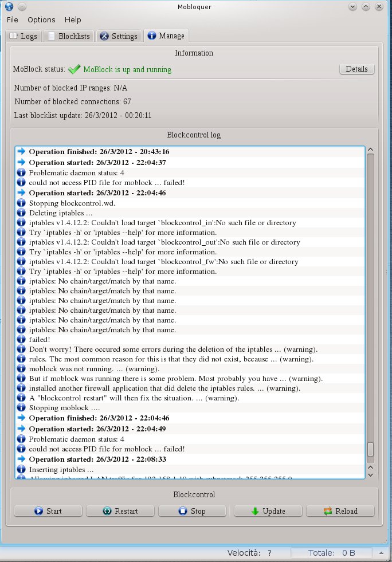Screen dimensions: 392x562
Task: Click the Stop blockcontrol button
Action: coord(192,511)
